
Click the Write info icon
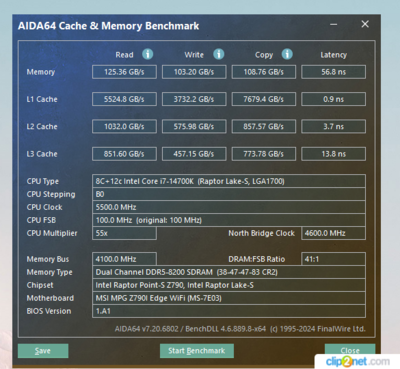pos(219,54)
